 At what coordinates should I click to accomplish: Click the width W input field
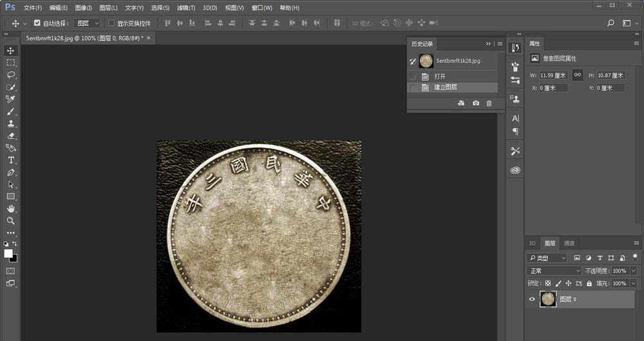pos(553,75)
